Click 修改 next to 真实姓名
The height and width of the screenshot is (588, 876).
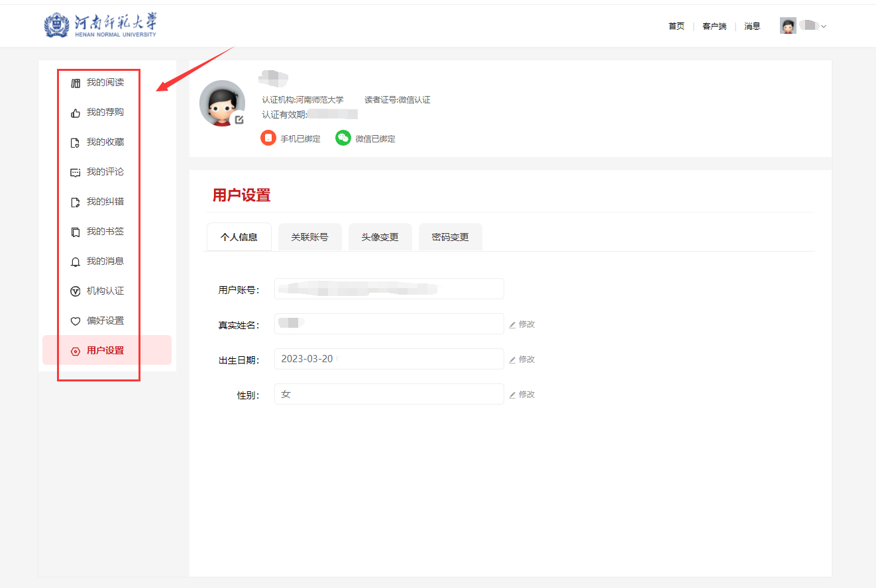tap(522, 324)
